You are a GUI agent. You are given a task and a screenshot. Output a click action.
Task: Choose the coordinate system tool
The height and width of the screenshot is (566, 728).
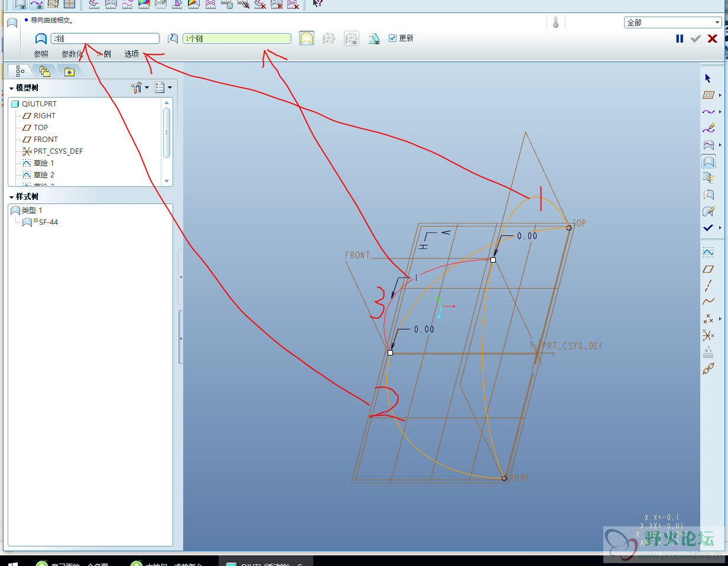coord(708,336)
